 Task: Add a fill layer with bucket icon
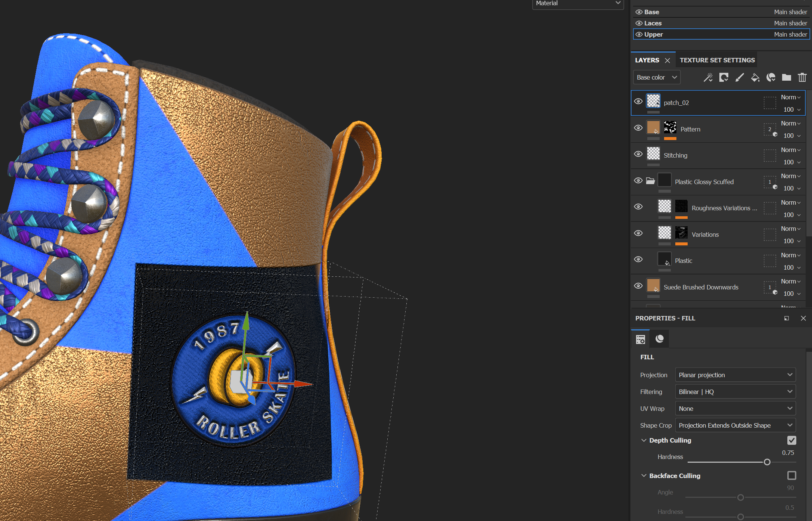[x=755, y=77]
